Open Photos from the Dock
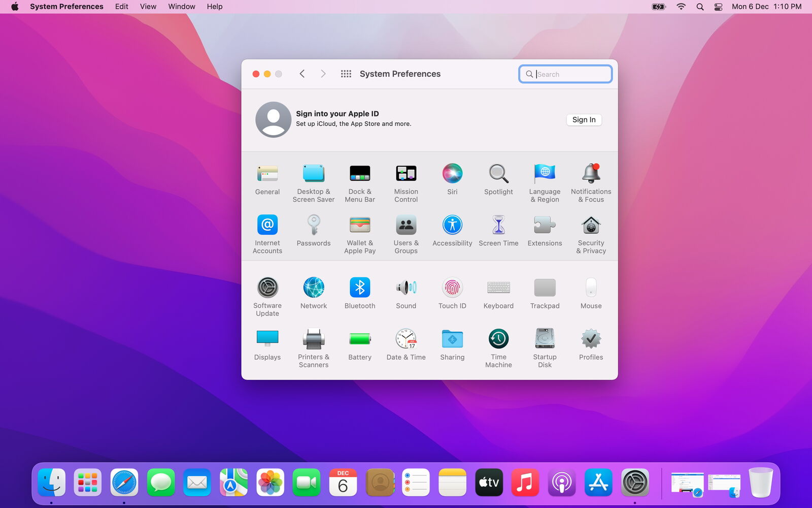 click(270, 482)
